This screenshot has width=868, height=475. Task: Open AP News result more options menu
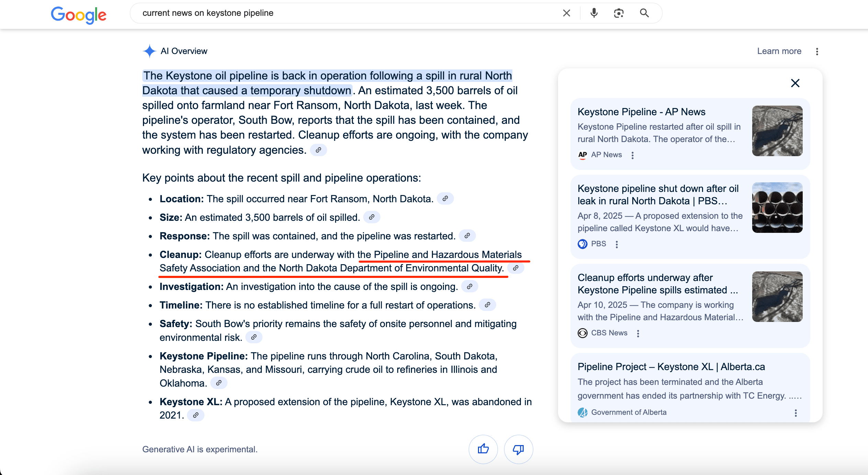632,155
